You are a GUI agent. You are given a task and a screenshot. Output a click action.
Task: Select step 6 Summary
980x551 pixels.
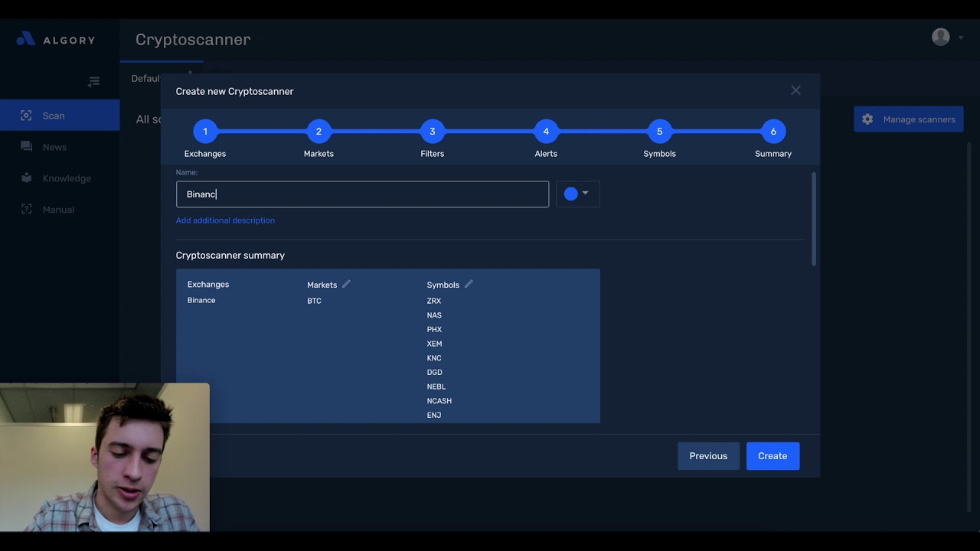773,132
